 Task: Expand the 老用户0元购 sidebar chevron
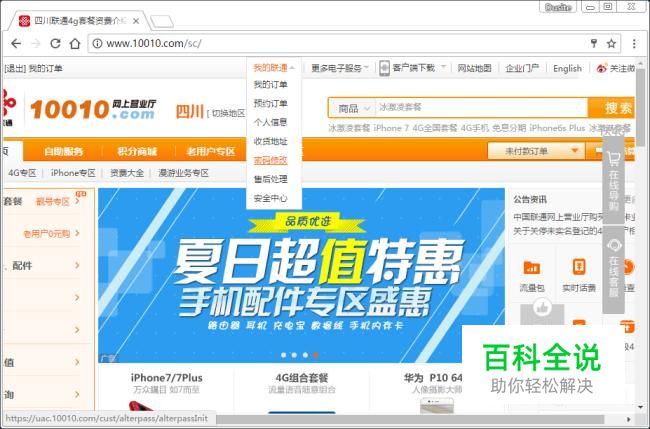point(78,233)
